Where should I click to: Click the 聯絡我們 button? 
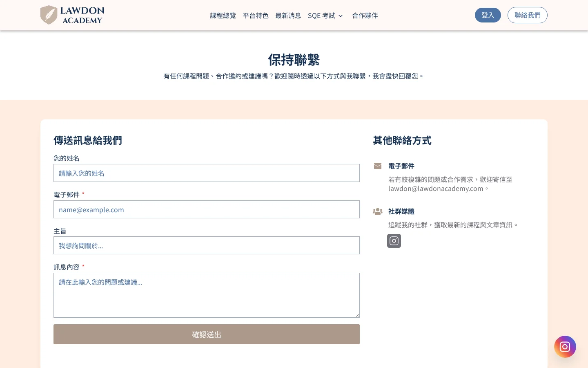pos(527,15)
